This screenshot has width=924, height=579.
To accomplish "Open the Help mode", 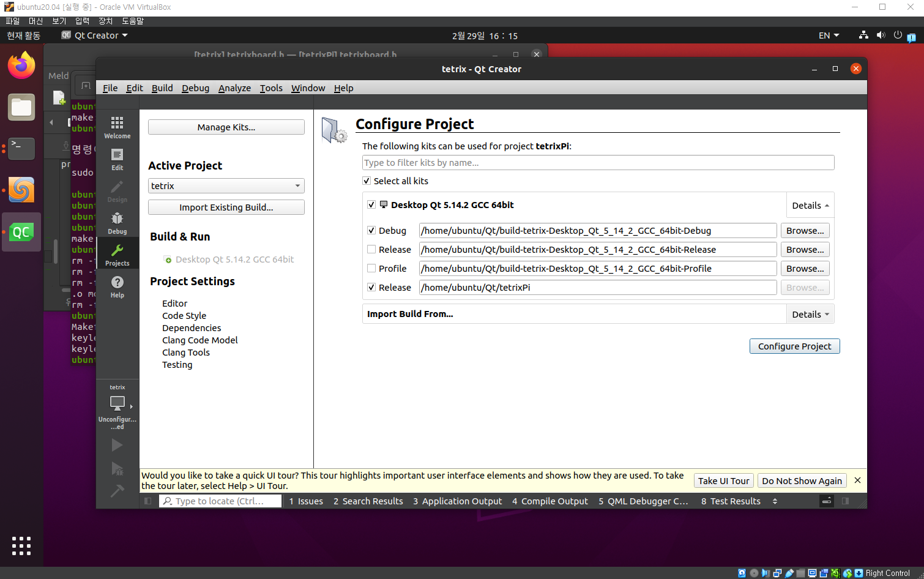I will point(117,286).
